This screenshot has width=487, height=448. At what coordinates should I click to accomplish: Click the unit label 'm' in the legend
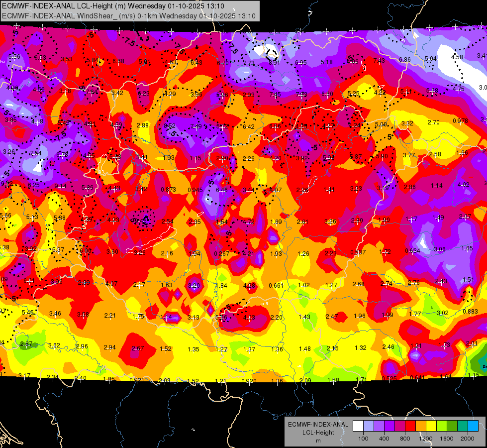[318, 441]
